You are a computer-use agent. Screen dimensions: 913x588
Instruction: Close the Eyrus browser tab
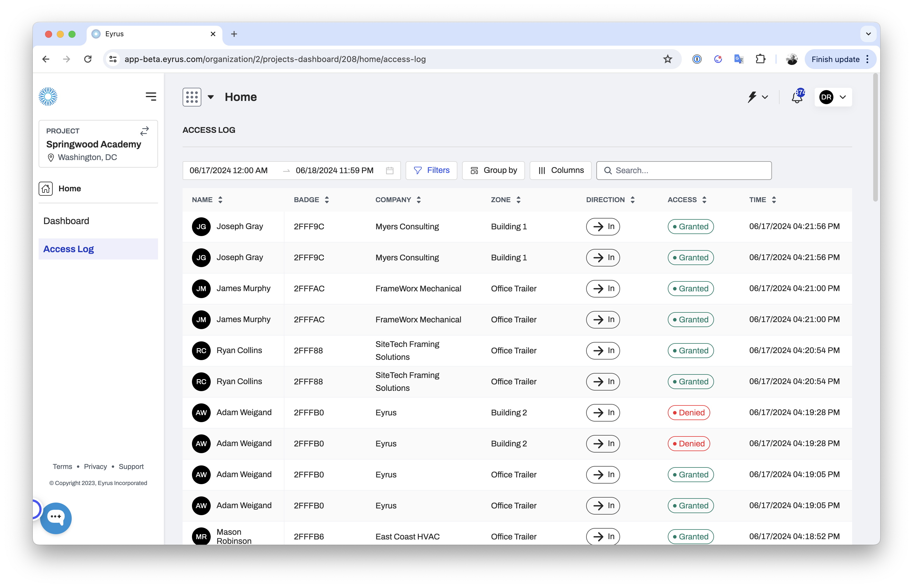pyautogui.click(x=213, y=34)
